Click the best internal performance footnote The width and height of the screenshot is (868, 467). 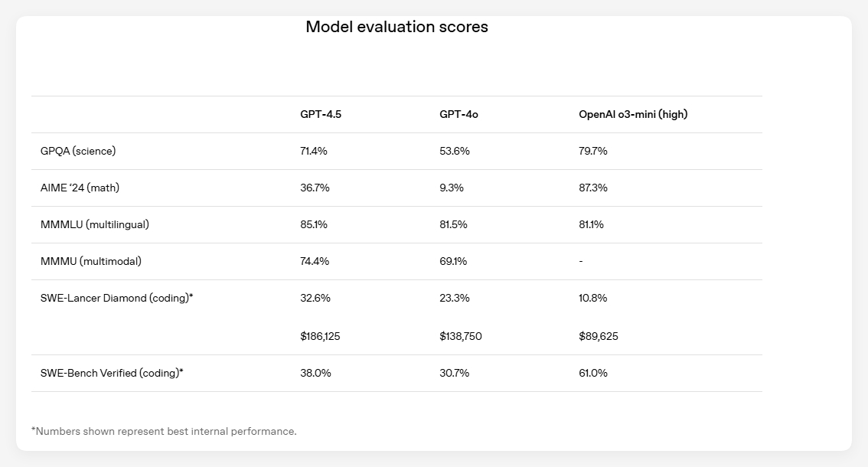[x=164, y=431]
